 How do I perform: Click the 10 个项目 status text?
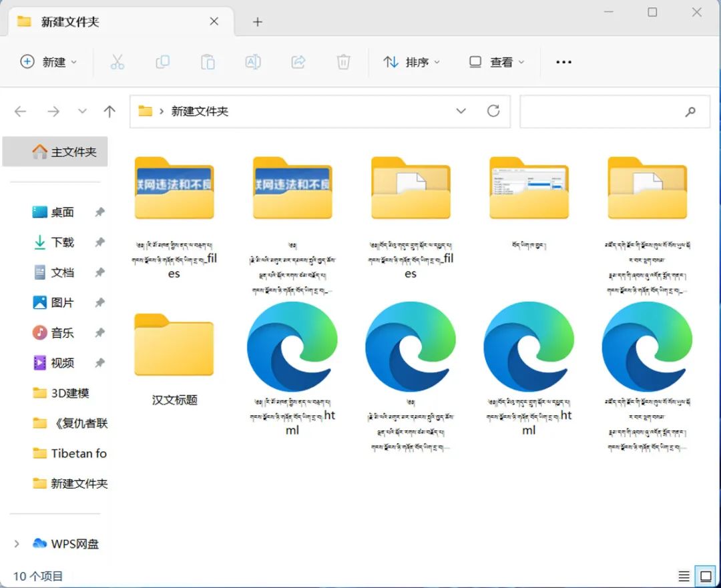(x=37, y=576)
